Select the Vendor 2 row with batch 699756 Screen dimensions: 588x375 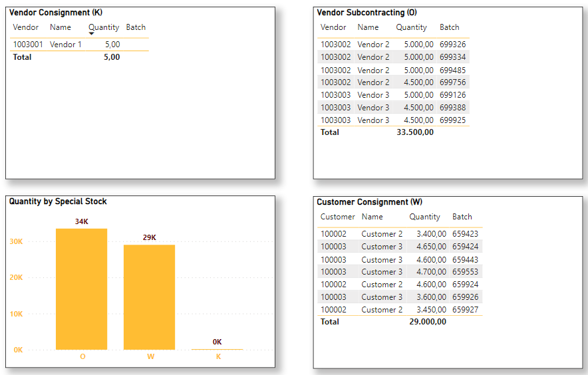pos(392,82)
